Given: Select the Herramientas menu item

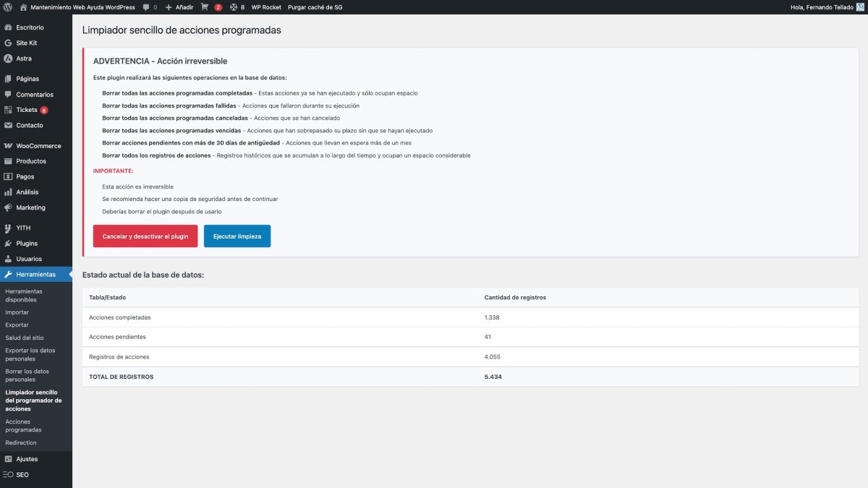Looking at the screenshot, I should point(36,275).
